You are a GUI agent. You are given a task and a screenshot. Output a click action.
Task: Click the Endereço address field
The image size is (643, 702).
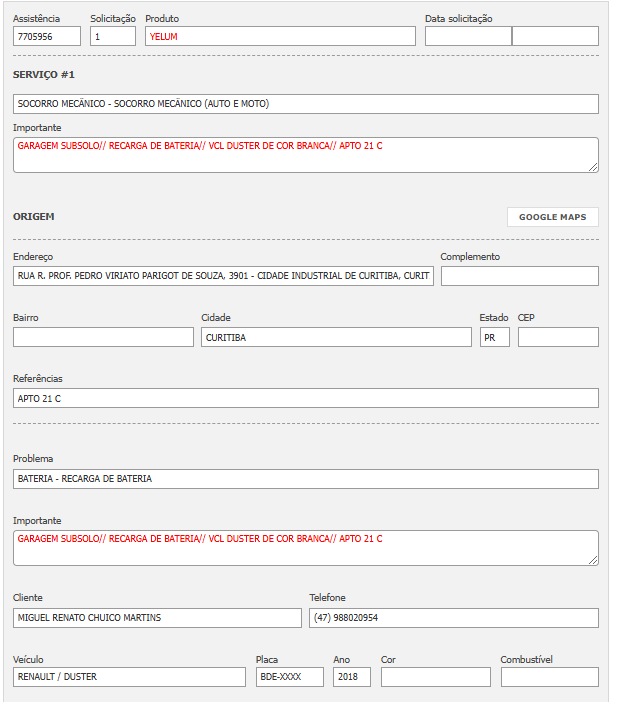(223, 276)
